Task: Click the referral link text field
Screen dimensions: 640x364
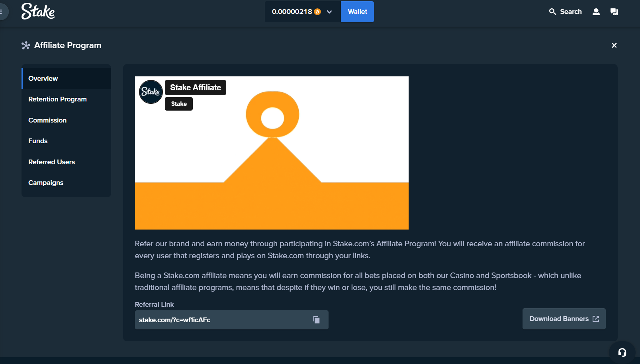Action: [x=223, y=320]
